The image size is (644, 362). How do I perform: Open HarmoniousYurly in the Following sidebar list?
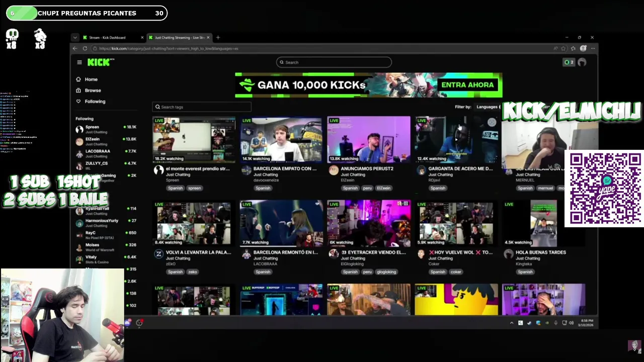106,223
